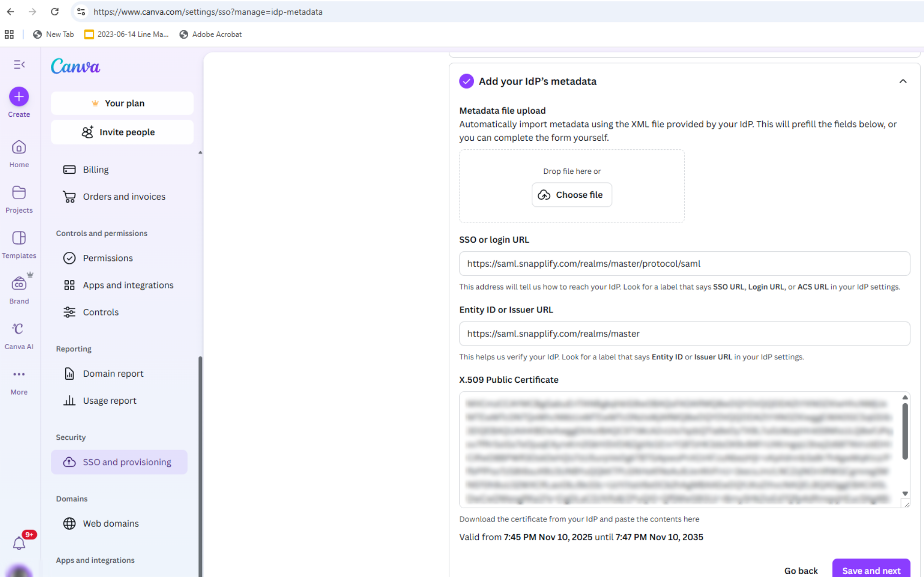
Task: Click the Usage report bar chart icon
Action: point(69,401)
